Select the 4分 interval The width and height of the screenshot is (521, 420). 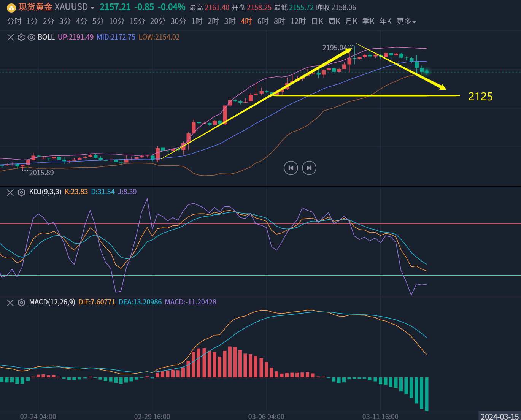click(81, 21)
